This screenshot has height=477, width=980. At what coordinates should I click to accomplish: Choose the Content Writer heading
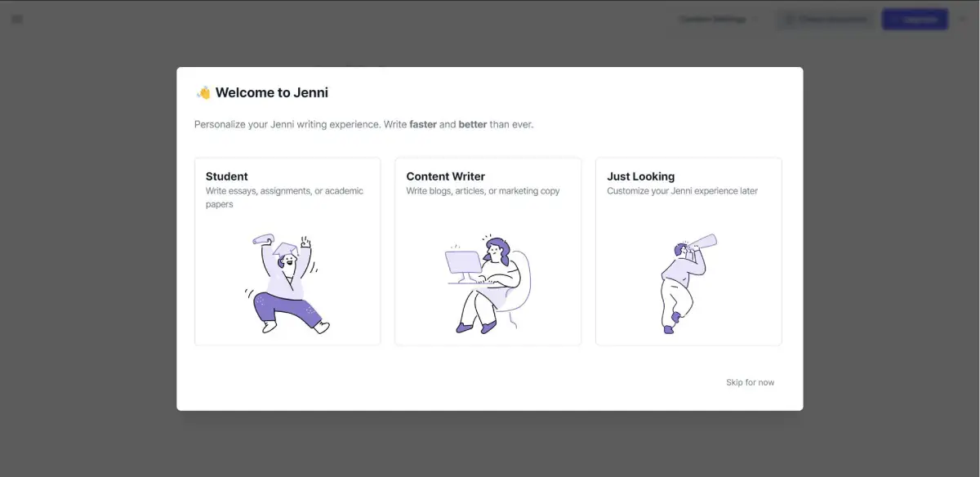click(445, 176)
